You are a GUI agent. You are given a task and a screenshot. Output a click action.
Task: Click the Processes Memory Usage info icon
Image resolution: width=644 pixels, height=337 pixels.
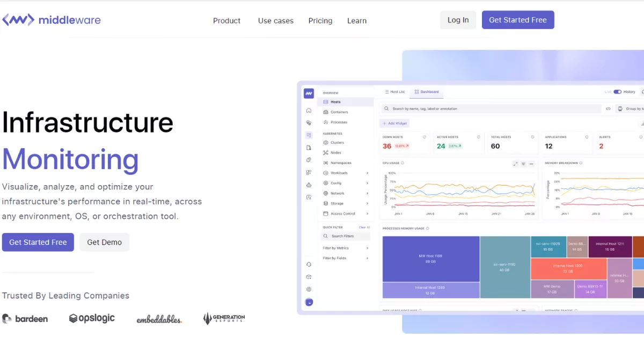coord(427,229)
